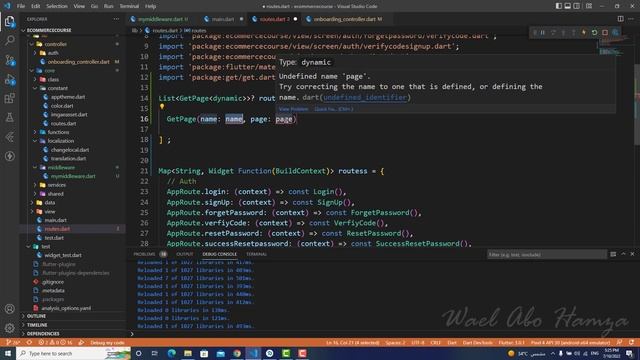Expand the TIMELINE section

tap(37, 325)
